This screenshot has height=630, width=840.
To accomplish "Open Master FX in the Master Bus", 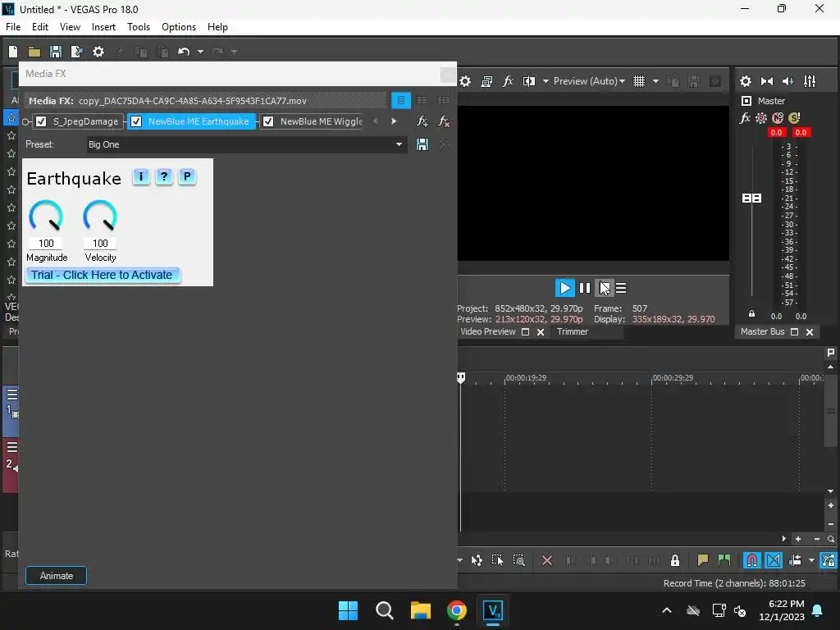I will point(745,118).
